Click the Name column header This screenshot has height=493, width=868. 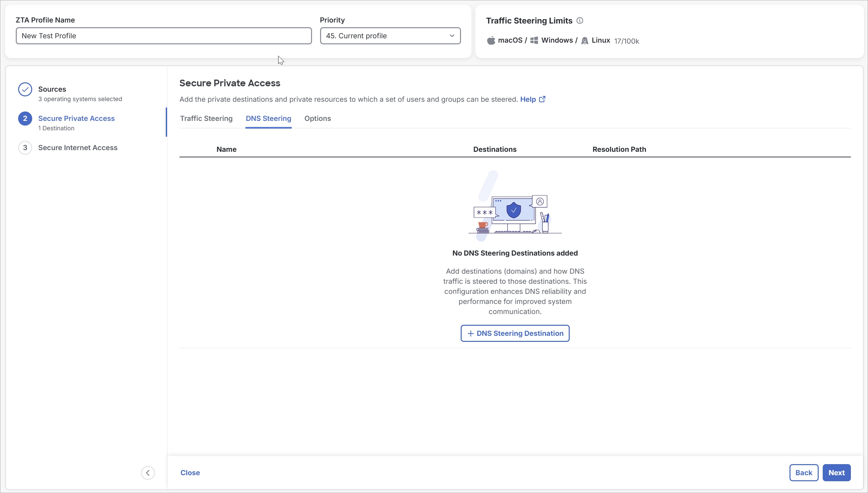(226, 149)
